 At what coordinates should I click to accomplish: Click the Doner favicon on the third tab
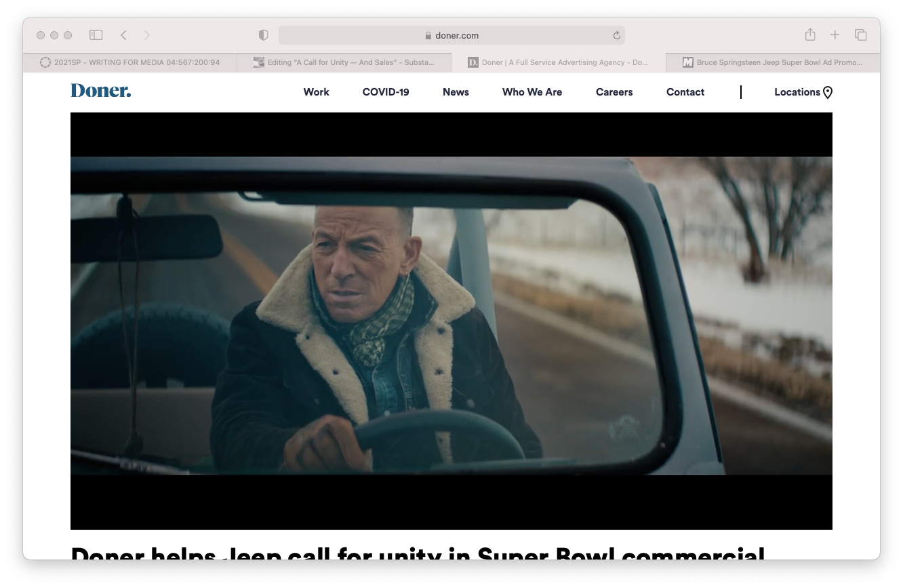473,62
